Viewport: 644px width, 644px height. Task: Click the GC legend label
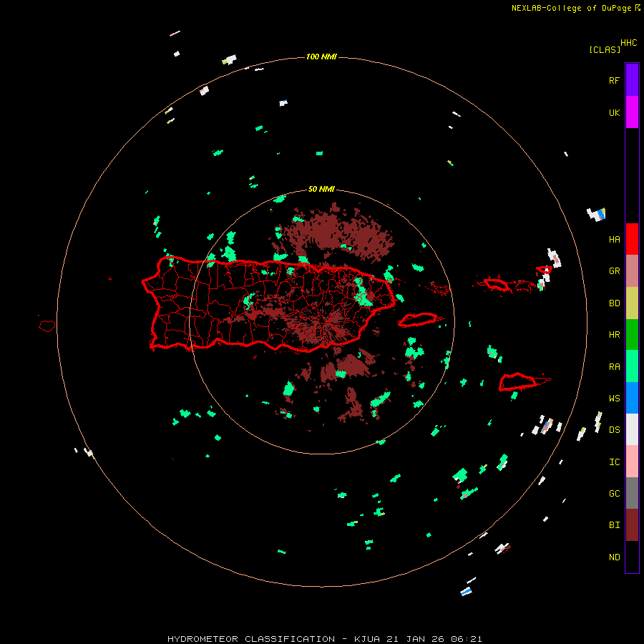(614, 494)
